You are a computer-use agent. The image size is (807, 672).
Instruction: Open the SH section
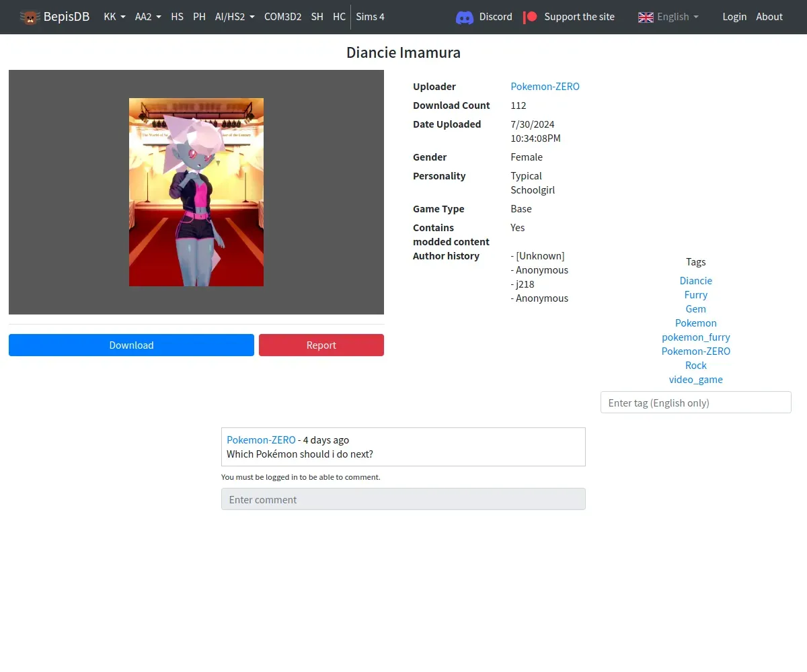(x=317, y=17)
